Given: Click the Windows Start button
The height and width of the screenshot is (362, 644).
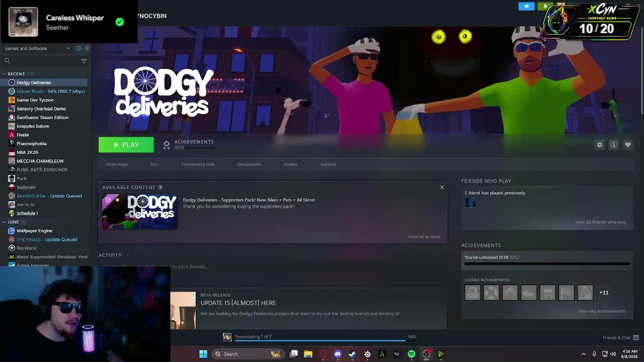Looking at the screenshot, I should [x=203, y=354].
